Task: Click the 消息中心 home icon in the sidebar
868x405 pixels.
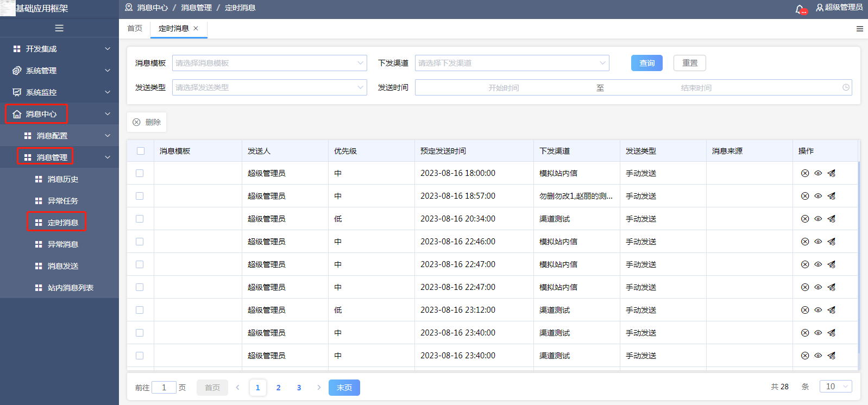Action: [x=17, y=114]
